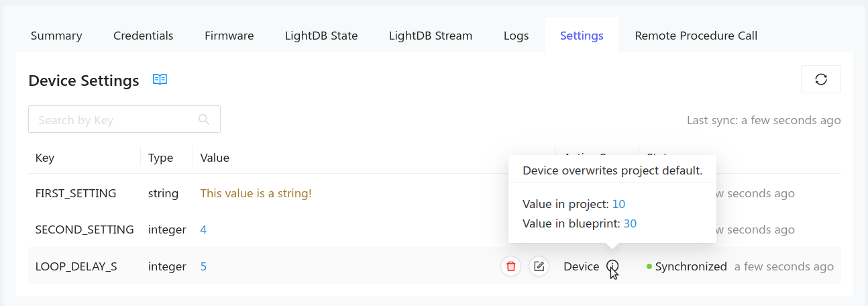Go to the Firmware tab
The width and height of the screenshot is (868, 306).
tap(229, 36)
